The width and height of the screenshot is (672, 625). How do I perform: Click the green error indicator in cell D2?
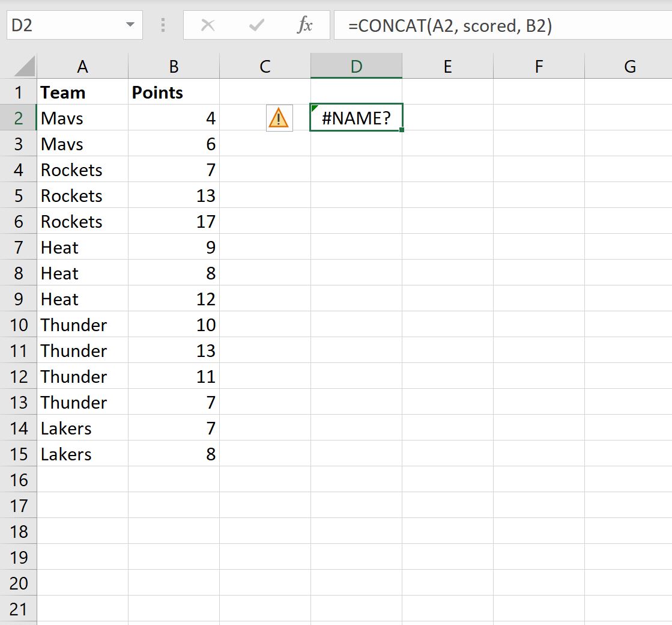[x=313, y=108]
